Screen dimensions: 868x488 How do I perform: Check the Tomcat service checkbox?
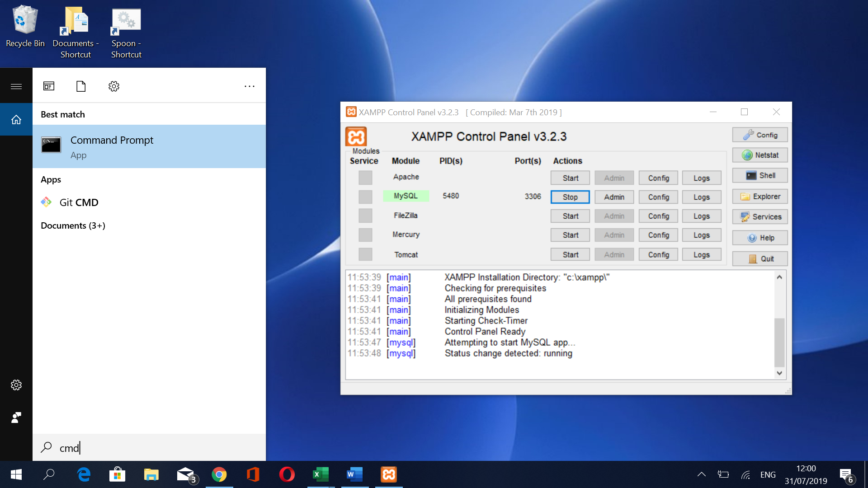pyautogui.click(x=365, y=254)
